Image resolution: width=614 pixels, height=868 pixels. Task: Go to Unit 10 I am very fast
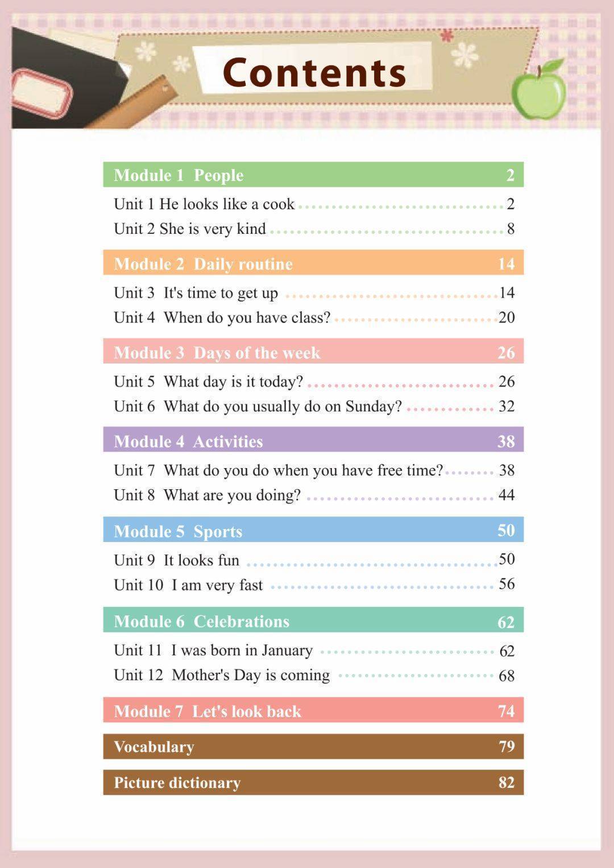(x=188, y=585)
